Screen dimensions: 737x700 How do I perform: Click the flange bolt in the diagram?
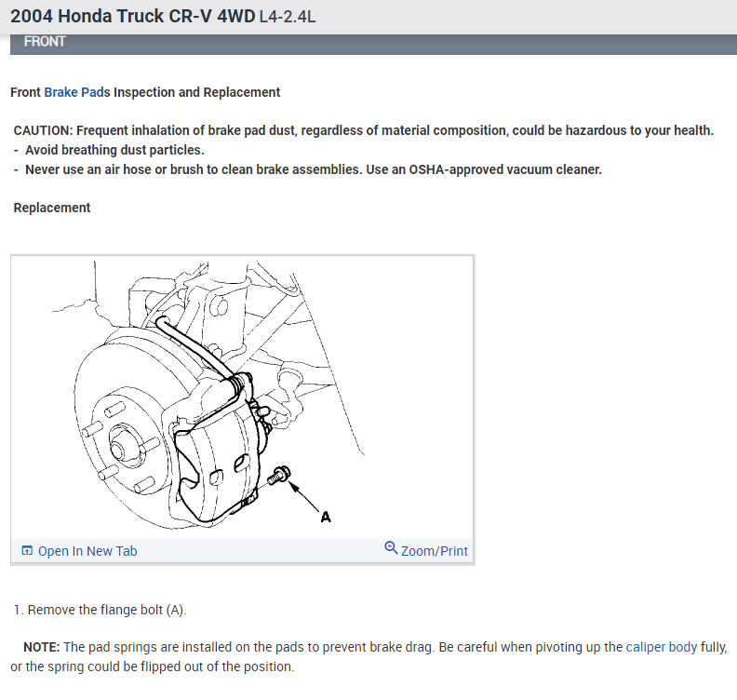tap(279, 475)
